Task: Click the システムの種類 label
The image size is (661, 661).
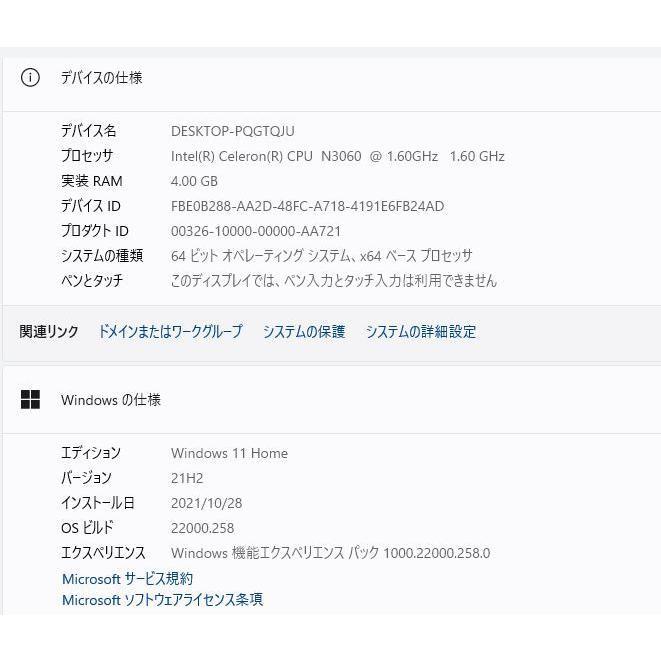Action: [102, 255]
